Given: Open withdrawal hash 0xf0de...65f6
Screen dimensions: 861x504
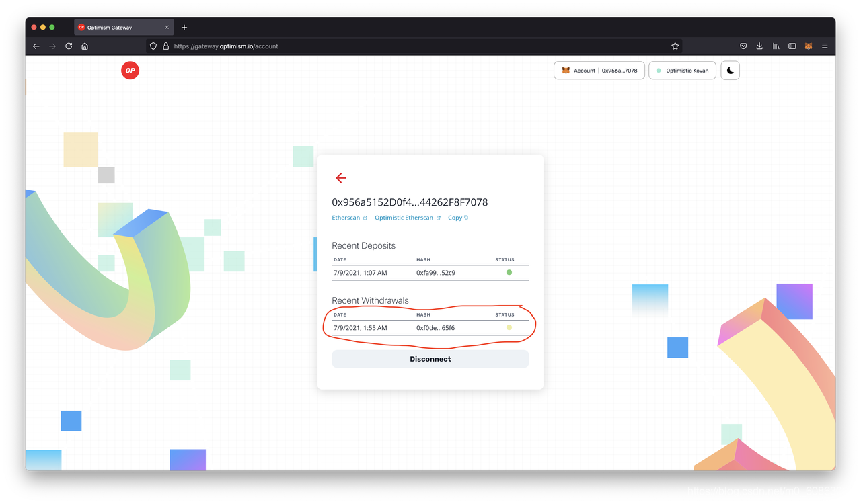Looking at the screenshot, I should [435, 328].
